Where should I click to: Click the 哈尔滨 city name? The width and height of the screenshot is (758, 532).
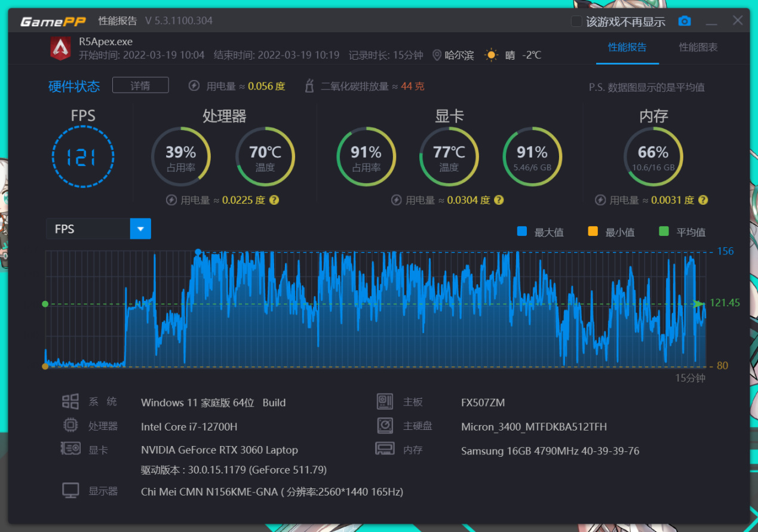459,56
